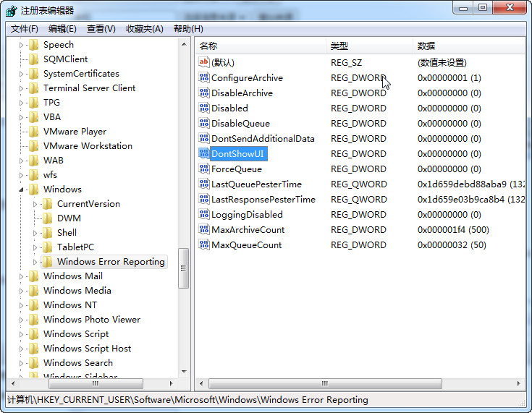Expand the SystemCertificates key

click(22, 74)
